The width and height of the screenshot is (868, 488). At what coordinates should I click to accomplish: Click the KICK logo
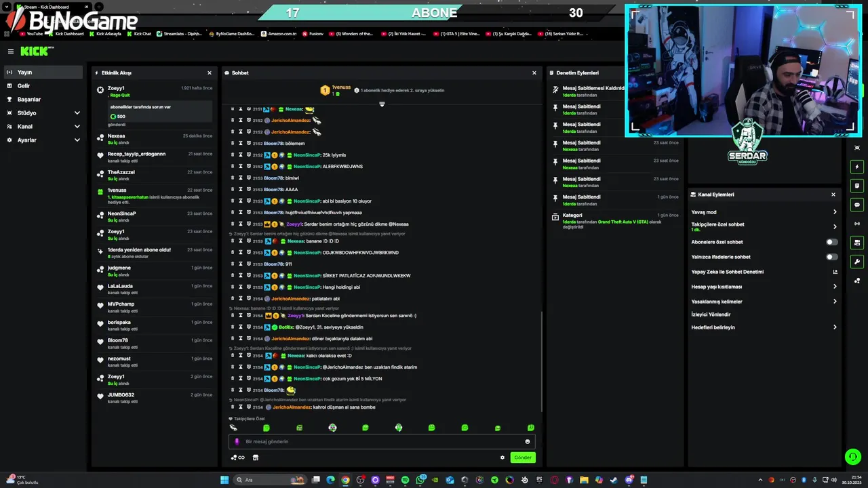35,52
